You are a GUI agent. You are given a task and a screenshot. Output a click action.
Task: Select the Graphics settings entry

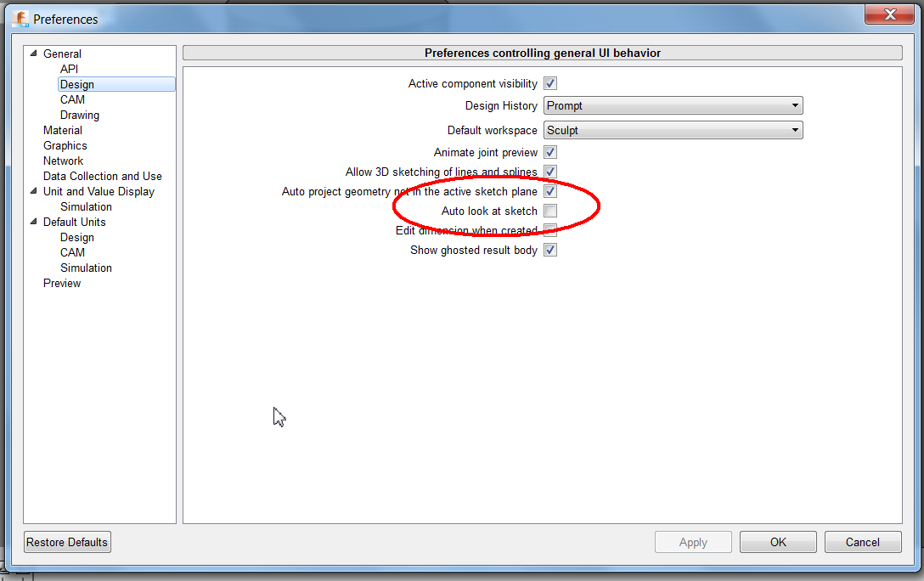pos(65,145)
